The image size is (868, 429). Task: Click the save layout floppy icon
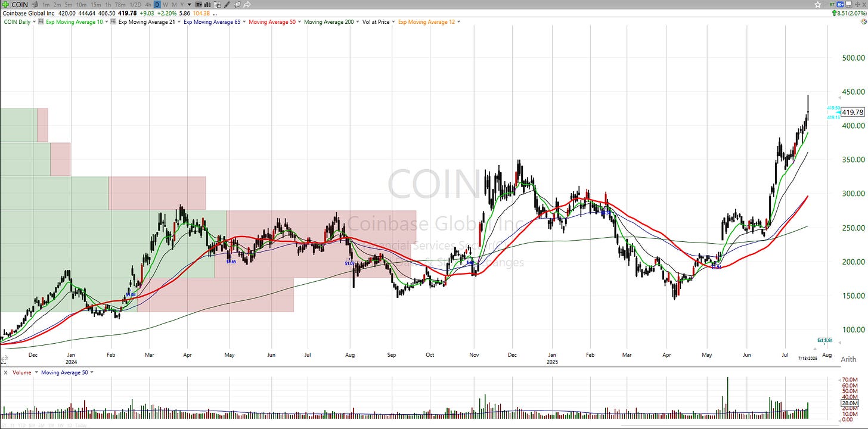[849, 5]
